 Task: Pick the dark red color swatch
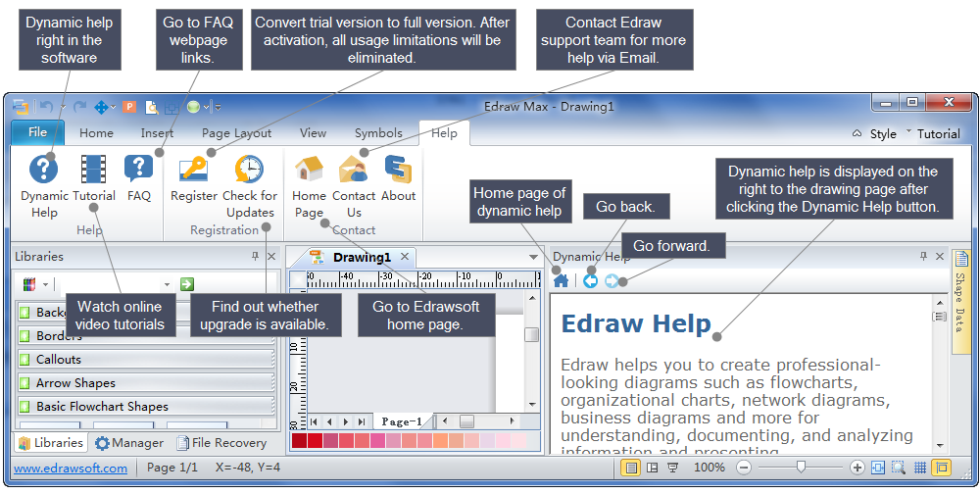click(299, 441)
